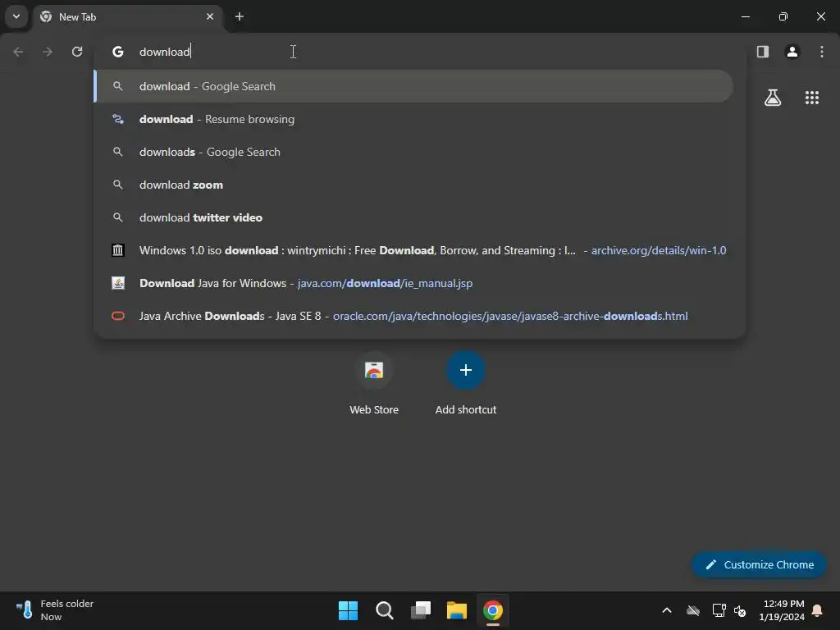Open the Google apps grid
Image resolution: width=840 pixels, height=630 pixels.
tap(812, 98)
